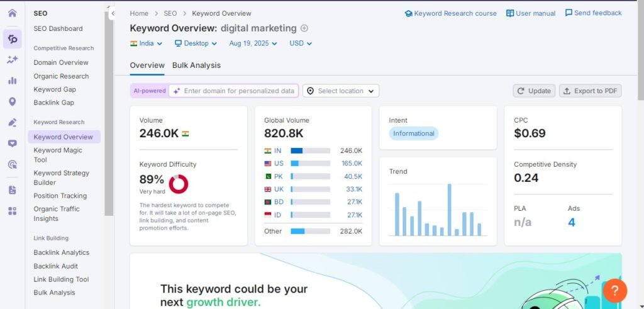This screenshot has width=644, height=309.
Task: Click the PK volume value 40.5K
Action: tap(353, 176)
